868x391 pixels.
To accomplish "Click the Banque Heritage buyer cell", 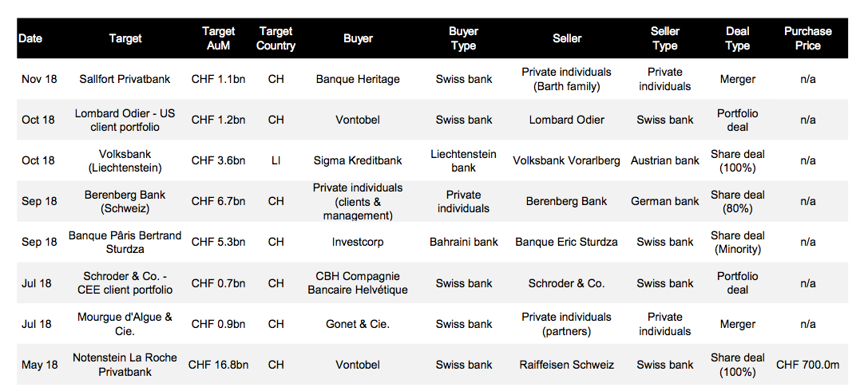I will (x=358, y=79).
